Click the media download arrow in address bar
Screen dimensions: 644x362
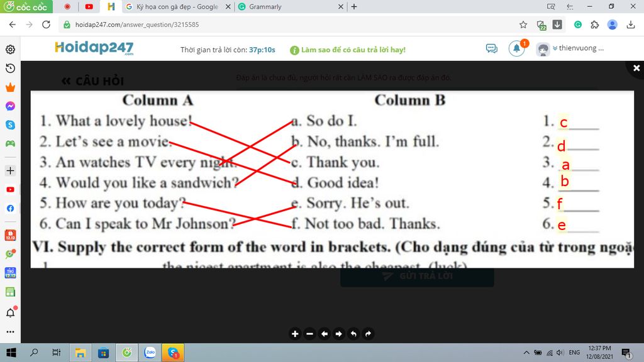point(557,25)
